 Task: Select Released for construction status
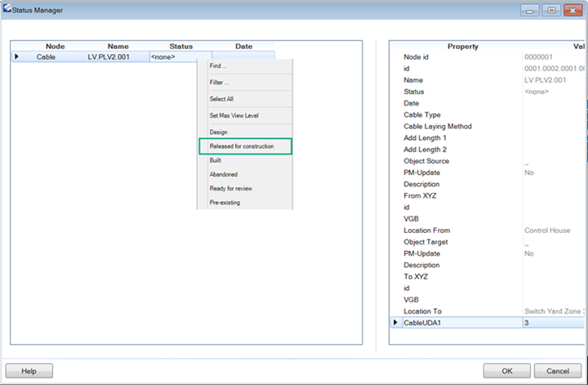pos(245,146)
